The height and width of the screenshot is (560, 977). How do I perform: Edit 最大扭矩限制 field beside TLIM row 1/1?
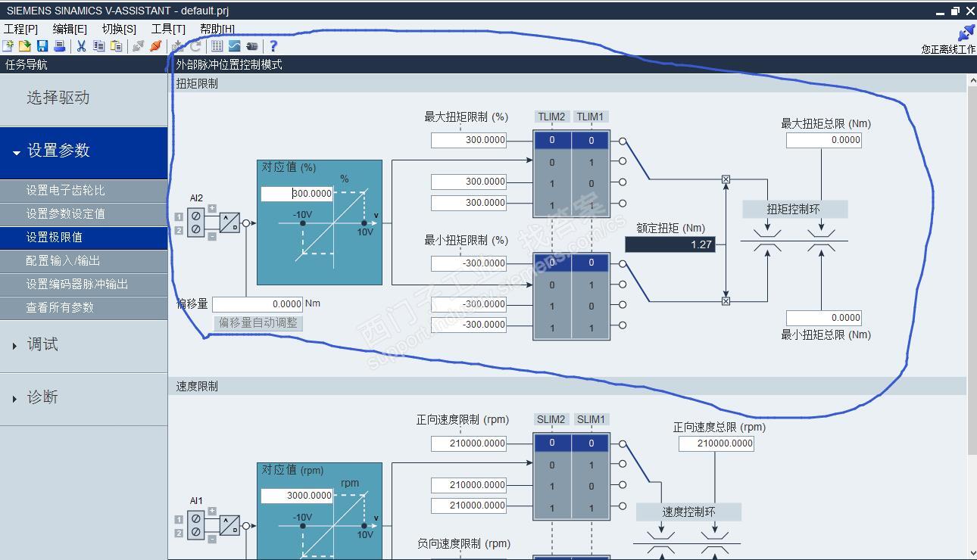pyautogui.click(x=469, y=203)
